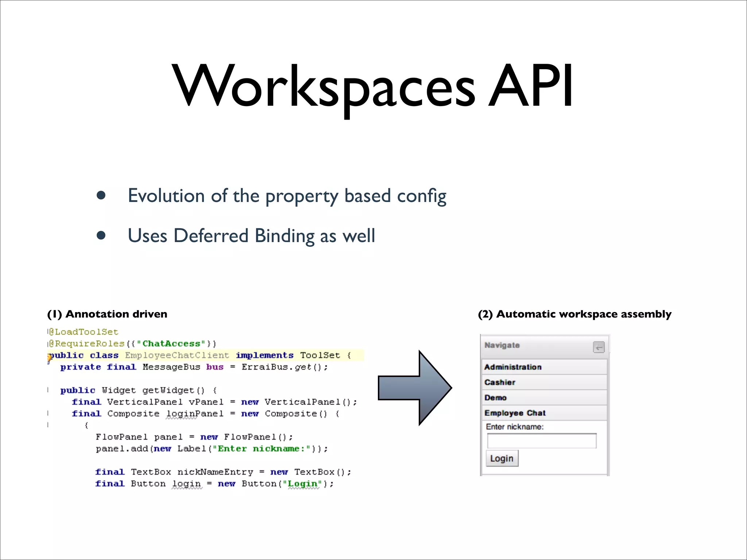Click the property based config bullet
The image size is (747, 560).
[287, 196]
